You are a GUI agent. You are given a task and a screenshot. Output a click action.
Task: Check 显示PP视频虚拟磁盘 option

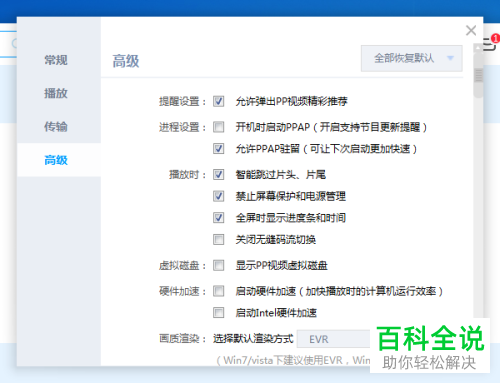(x=219, y=265)
